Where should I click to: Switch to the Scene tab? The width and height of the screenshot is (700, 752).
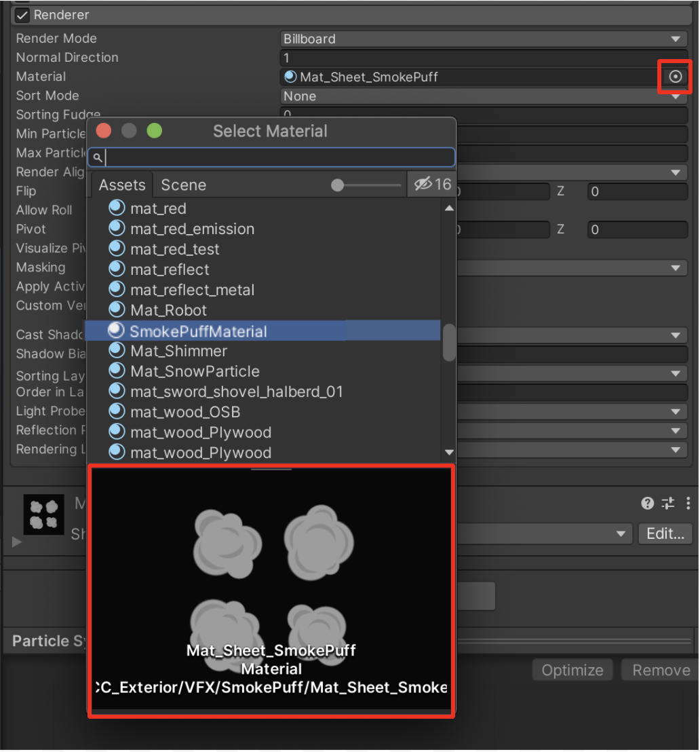(x=183, y=185)
